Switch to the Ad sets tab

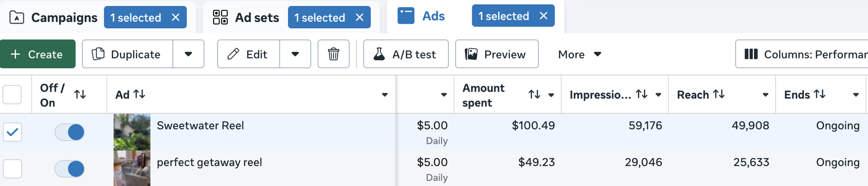(246, 17)
